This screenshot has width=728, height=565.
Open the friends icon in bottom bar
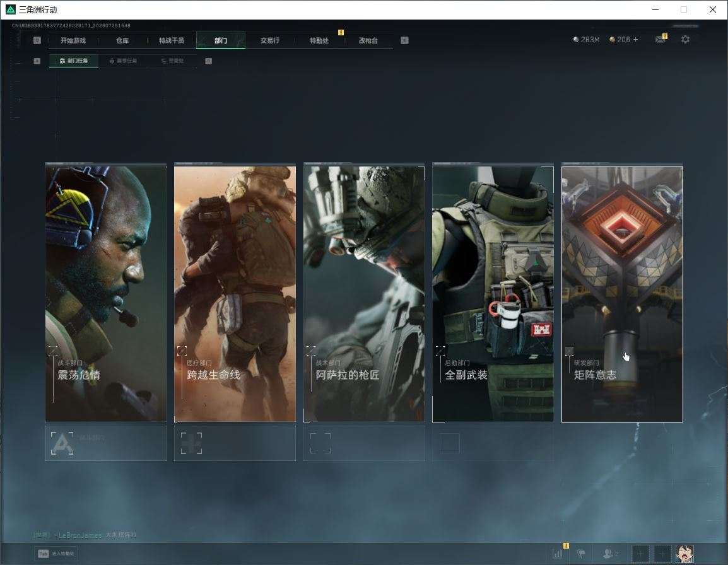point(608,554)
